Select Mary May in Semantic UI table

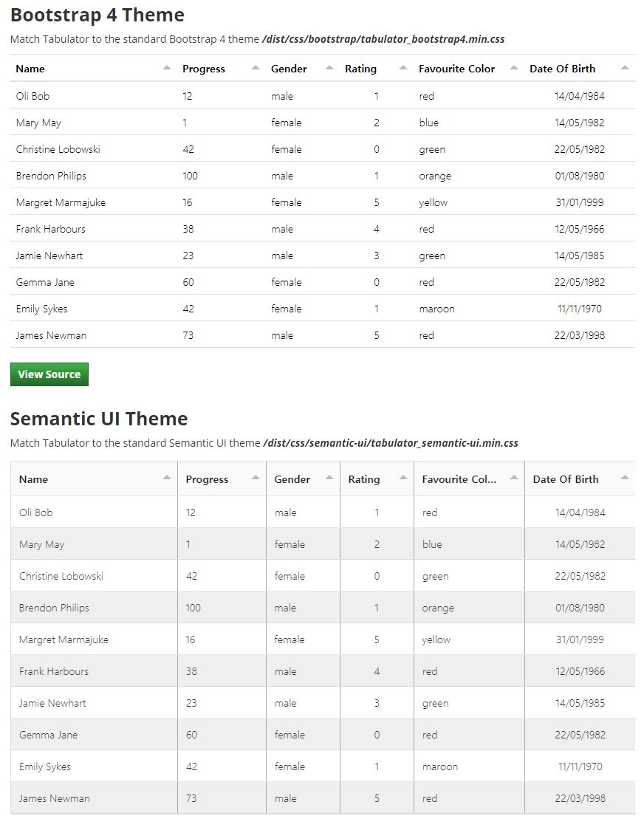click(42, 544)
